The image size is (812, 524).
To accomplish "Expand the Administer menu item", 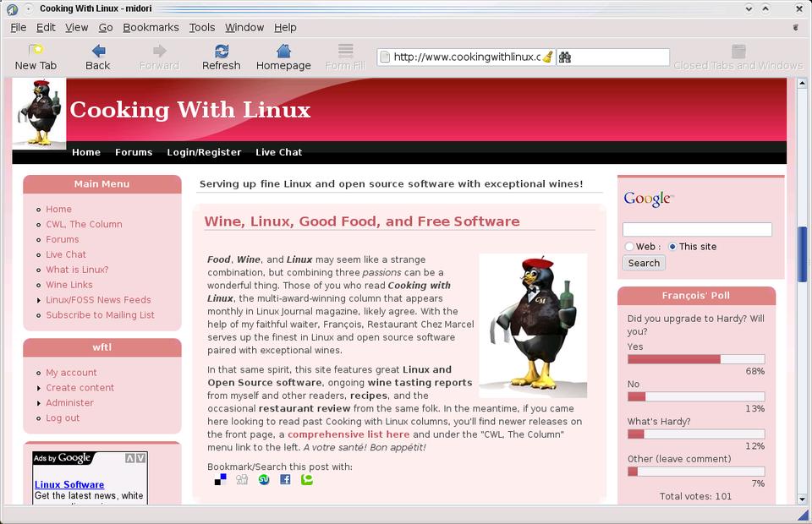I will click(x=39, y=403).
